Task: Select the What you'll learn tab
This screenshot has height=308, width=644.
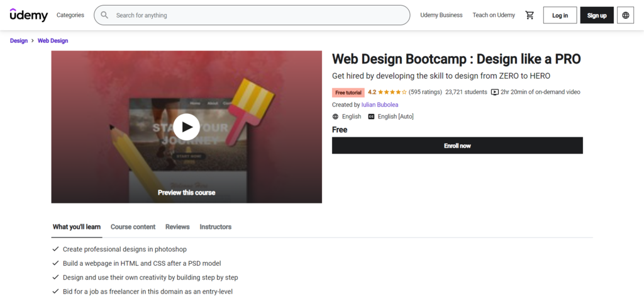Action: 76,227
